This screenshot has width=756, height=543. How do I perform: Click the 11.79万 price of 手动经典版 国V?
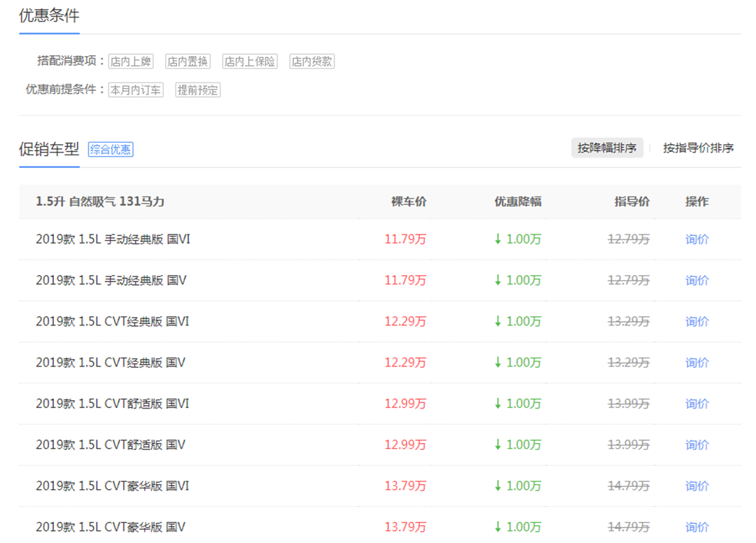[x=405, y=281]
